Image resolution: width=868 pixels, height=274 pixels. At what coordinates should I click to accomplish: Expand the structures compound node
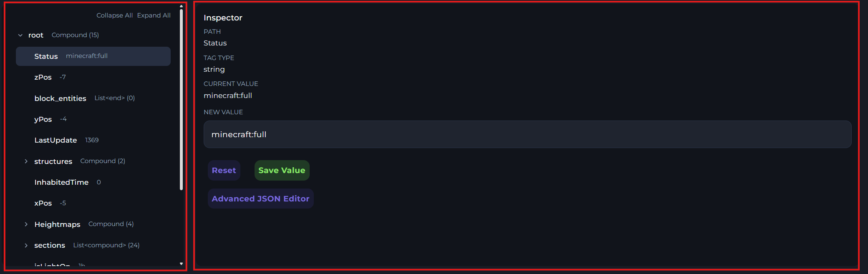coord(26,161)
